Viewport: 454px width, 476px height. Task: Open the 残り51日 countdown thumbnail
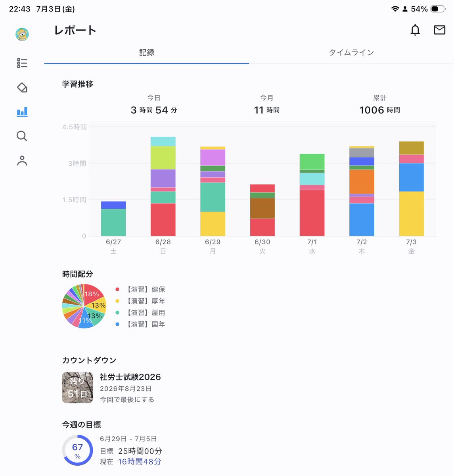78,388
